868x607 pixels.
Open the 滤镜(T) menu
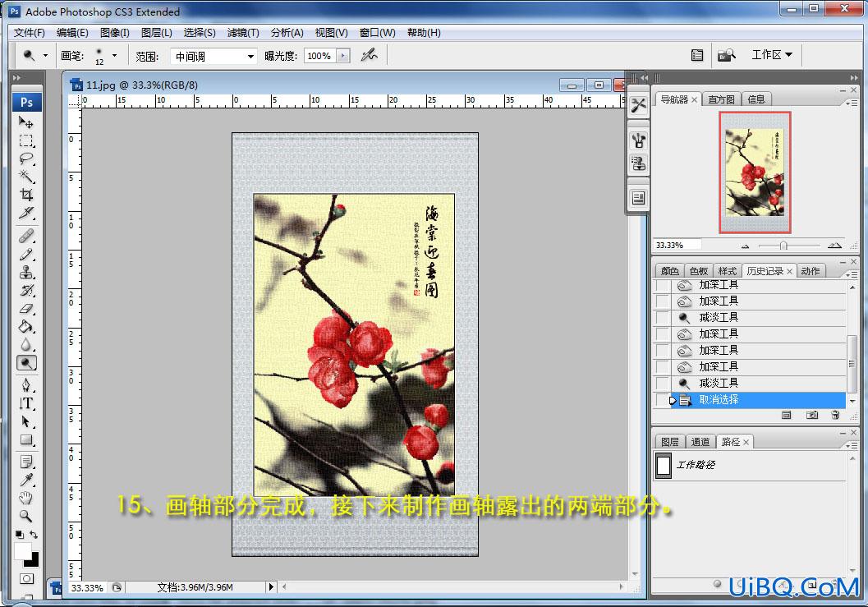243,33
